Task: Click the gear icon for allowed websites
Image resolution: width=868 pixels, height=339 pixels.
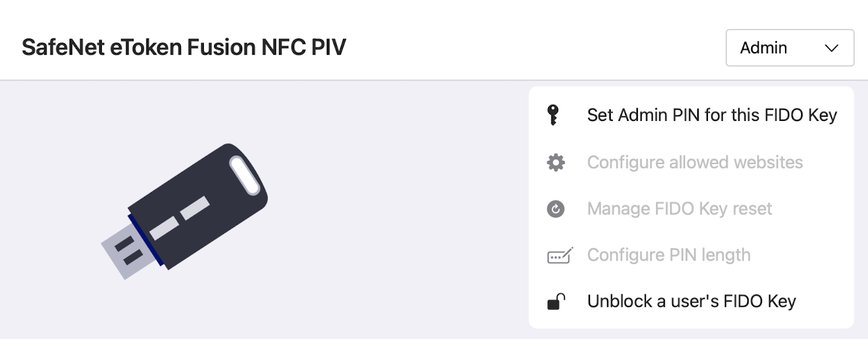Action: (x=555, y=163)
